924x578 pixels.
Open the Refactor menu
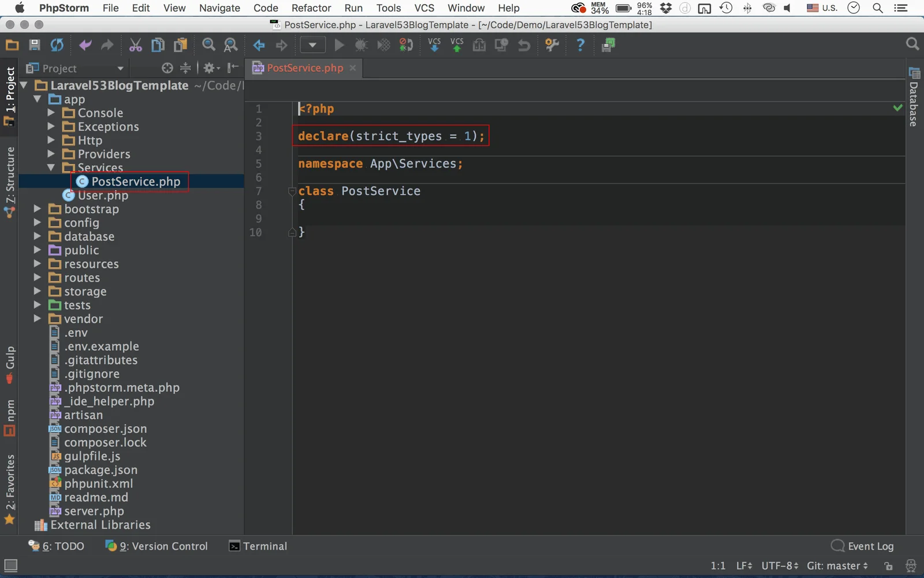coord(311,8)
